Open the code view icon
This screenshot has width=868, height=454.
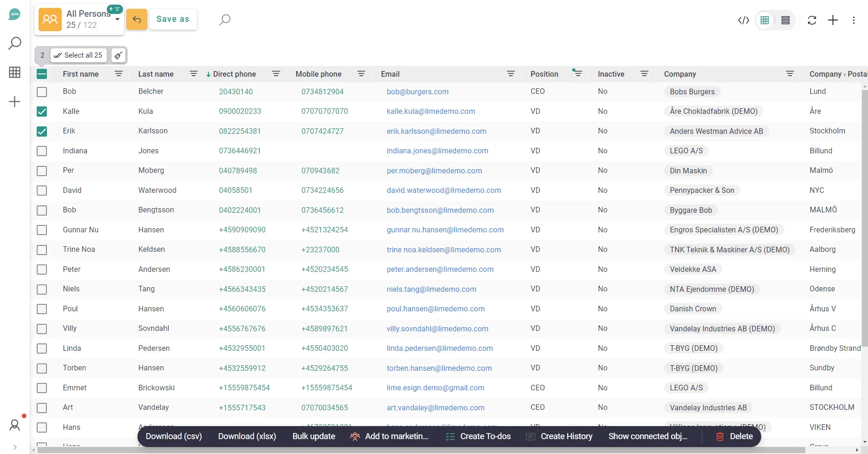point(744,20)
